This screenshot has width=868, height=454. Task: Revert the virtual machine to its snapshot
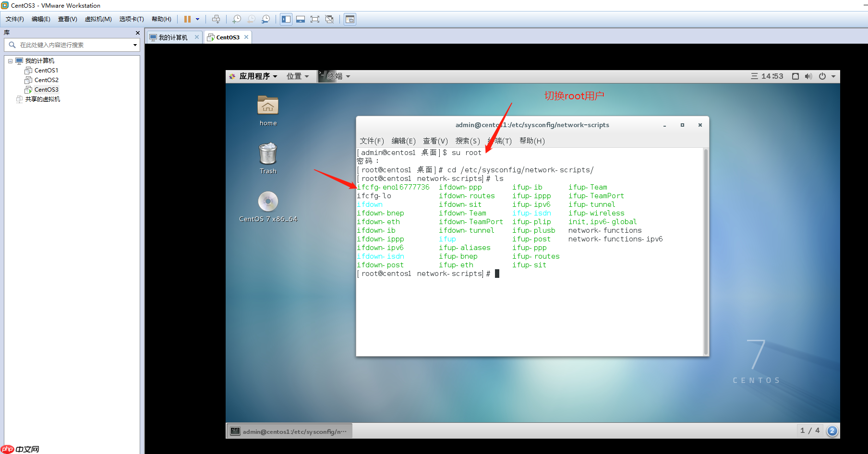pyautogui.click(x=251, y=19)
